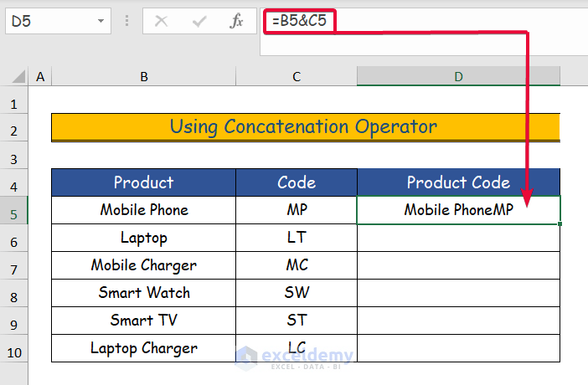Click the Code header cell
The height and width of the screenshot is (385, 588).
[297, 182]
